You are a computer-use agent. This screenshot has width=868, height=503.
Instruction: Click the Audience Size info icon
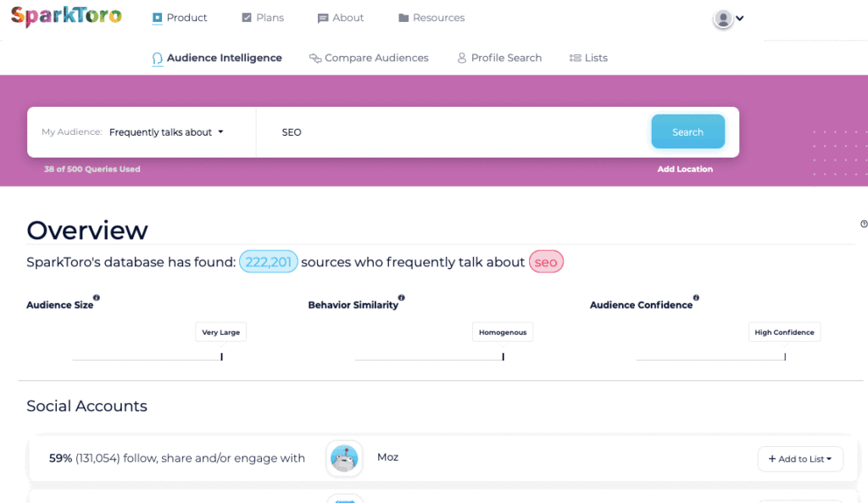click(x=97, y=298)
